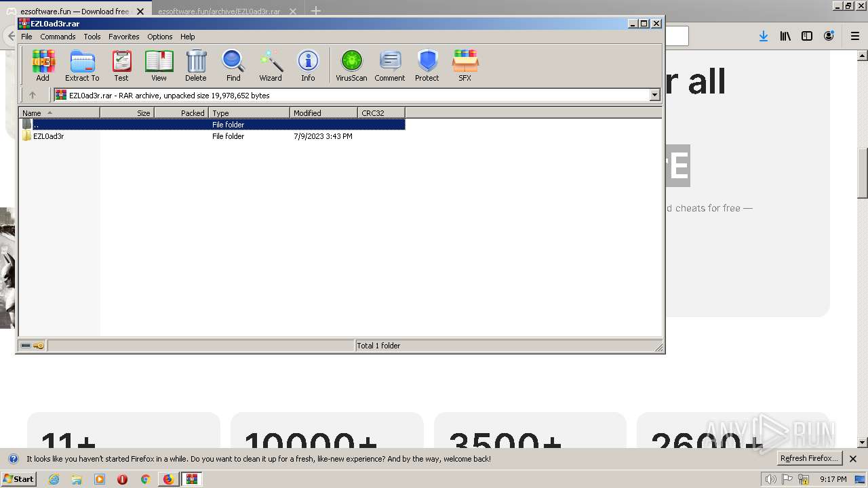
Task: Start VirusScan on the archive
Action: coord(351,66)
